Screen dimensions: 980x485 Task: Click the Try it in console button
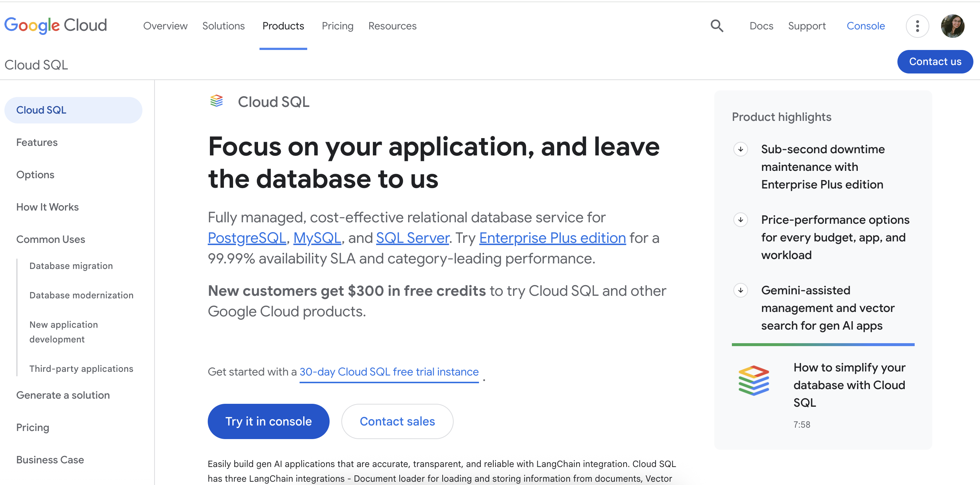[x=268, y=421]
